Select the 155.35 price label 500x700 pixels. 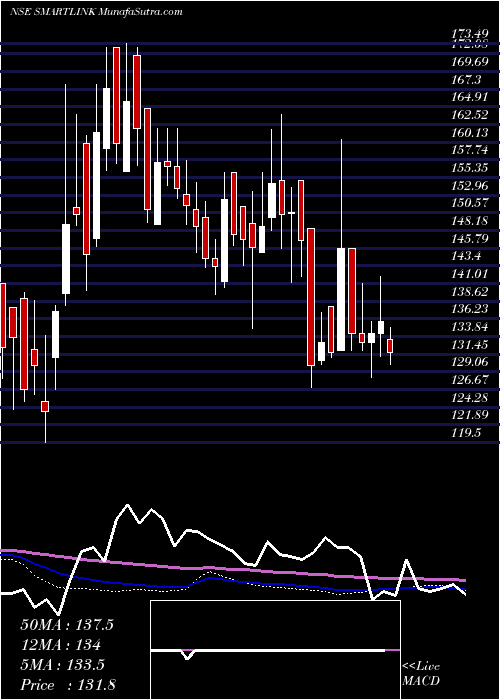tap(470, 168)
